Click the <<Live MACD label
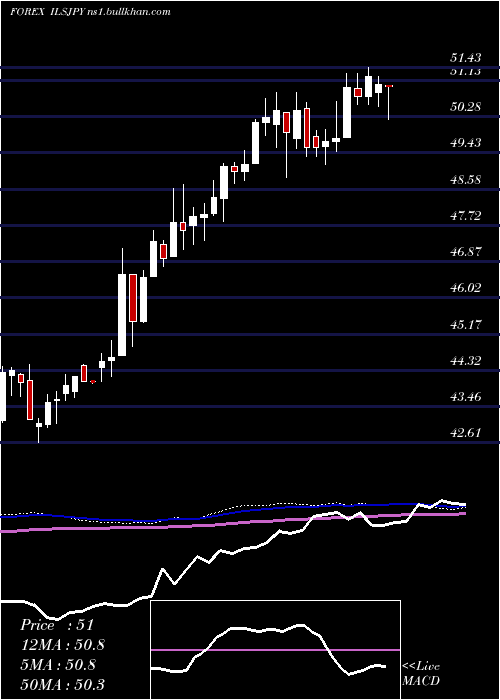 click(x=421, y=674)
